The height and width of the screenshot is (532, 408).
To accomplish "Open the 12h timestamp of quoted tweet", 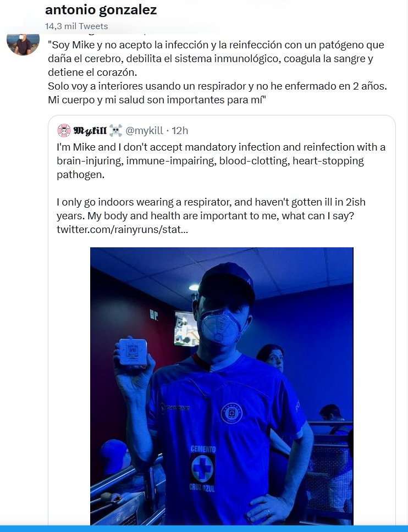I will (x=180, y=130).
